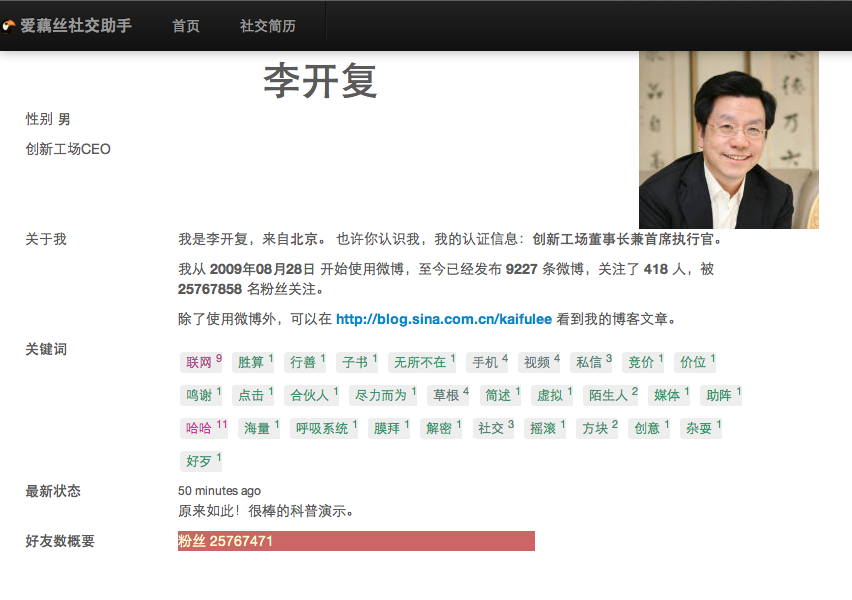Screen dimensions: 852x600
Task: Choose the 手机 keyword tag
Action: tap(487, 362)
